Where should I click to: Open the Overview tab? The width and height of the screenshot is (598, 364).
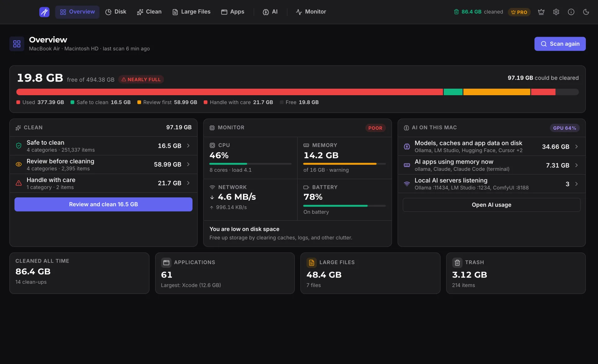[77, 12]
